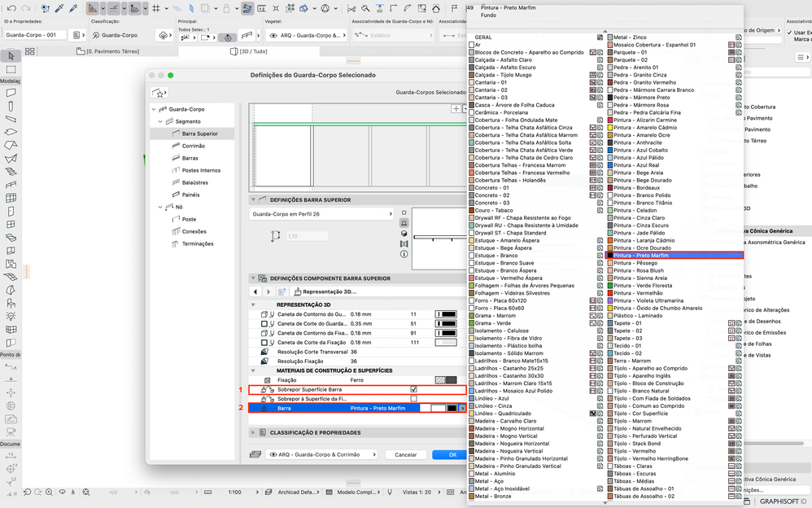Select the Arrow tool in the toolbox
812x508 pixels.
click(11, 55)
